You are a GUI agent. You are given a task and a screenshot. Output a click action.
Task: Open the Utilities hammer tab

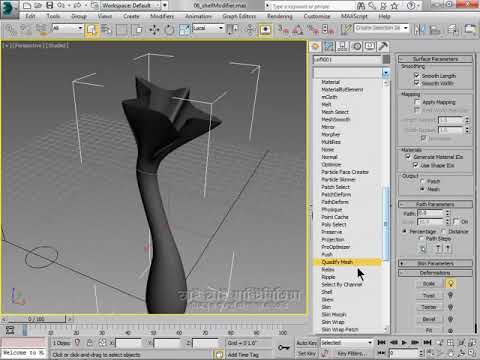pyautogui.click(x=383, y=46)
